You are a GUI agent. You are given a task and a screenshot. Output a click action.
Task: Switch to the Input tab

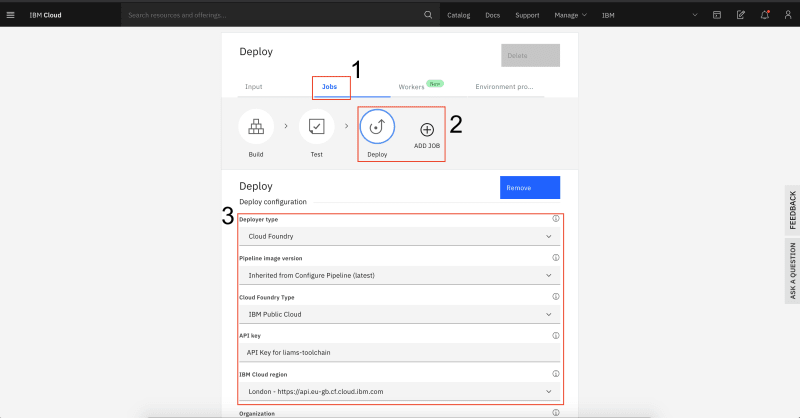click(254, 87)
